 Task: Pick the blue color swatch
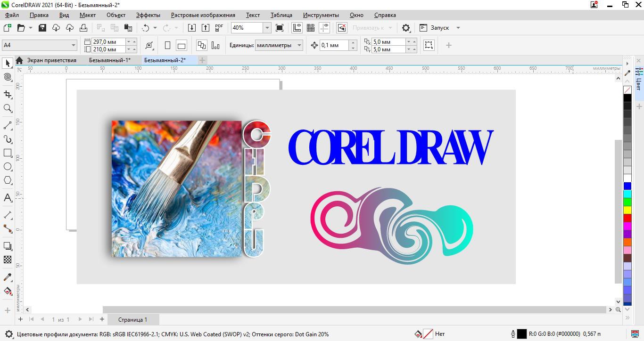(x=627, y=186)
